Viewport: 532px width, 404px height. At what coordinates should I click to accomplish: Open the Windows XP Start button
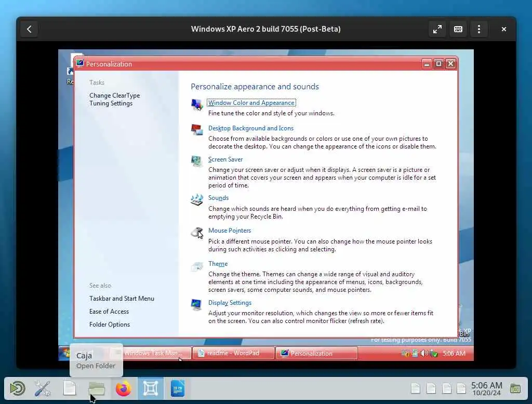coord(64,353)
